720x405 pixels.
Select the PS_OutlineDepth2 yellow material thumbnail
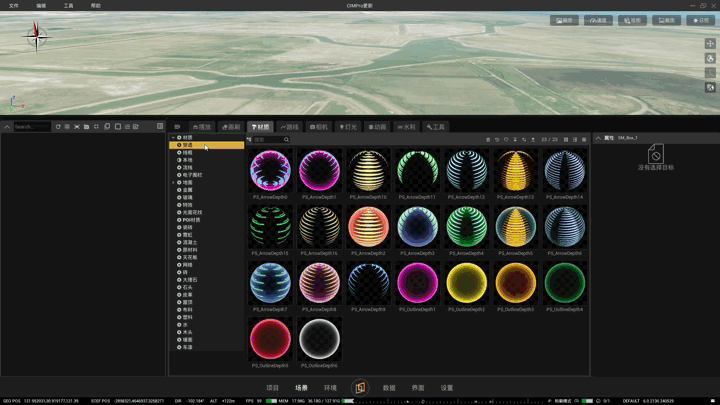pyautogui.click(x=467, y=283)
